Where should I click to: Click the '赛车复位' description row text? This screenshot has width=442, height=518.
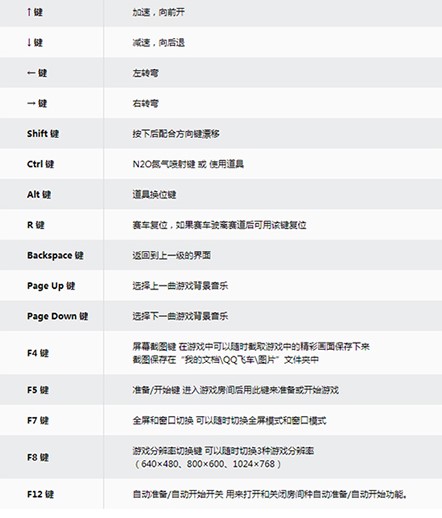[x=219, y=225]
